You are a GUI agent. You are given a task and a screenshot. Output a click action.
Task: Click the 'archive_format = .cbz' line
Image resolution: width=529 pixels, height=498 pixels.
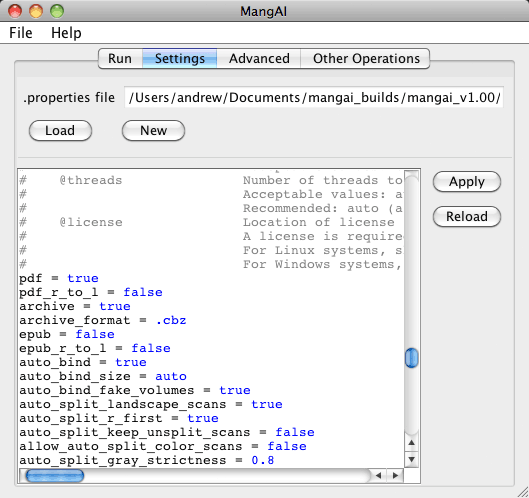103,321
